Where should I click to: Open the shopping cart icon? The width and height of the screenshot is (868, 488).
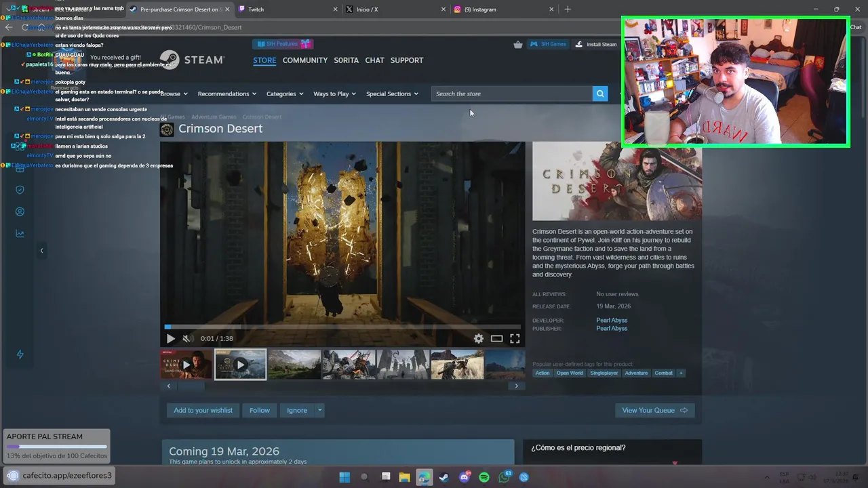coord(518,44)
